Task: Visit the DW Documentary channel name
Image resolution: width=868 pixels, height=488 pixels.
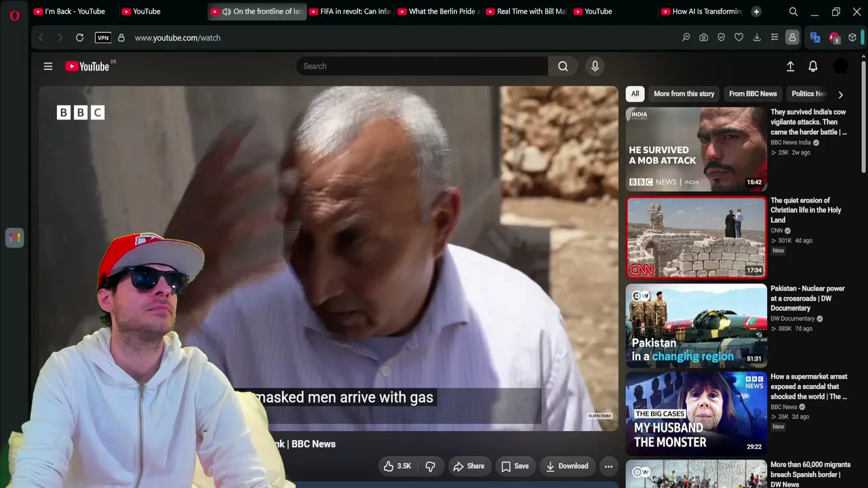Action: click(793, 319)
